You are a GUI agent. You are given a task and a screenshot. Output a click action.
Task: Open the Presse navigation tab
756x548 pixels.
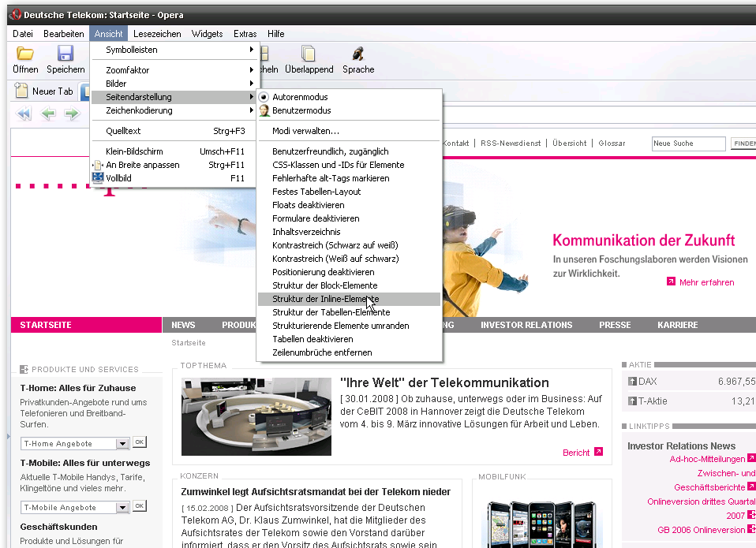pyautogui.click(x=615, y=325)
